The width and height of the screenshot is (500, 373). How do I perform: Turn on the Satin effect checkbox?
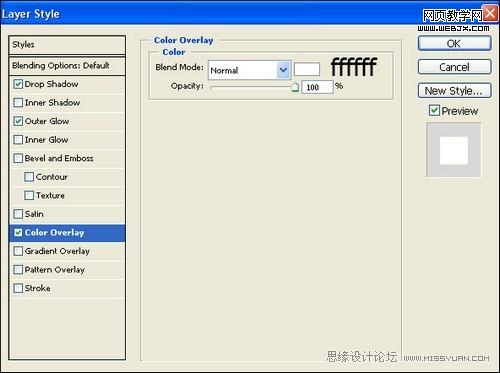pyautogui.click(x=18, y=214)
